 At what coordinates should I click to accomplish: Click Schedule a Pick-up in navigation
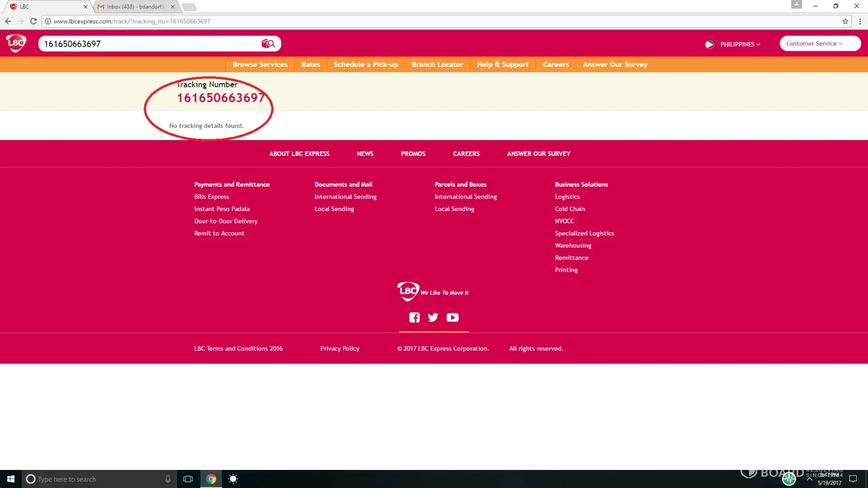click(366, 64)
